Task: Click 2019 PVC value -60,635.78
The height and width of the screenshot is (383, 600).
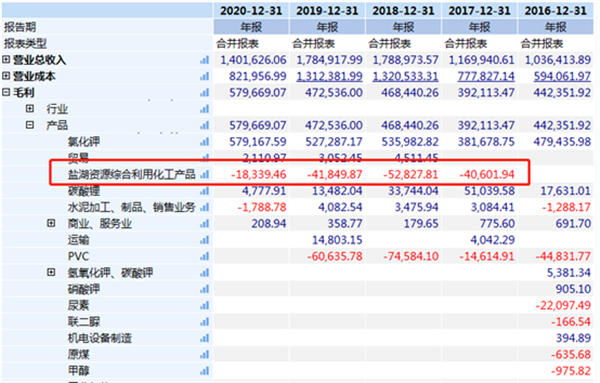Action: 335,256
